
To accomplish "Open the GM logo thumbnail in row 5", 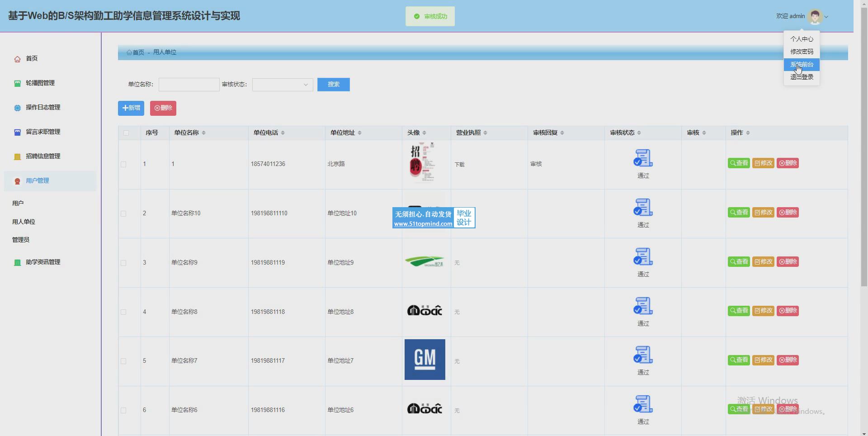I will (425, 360).
